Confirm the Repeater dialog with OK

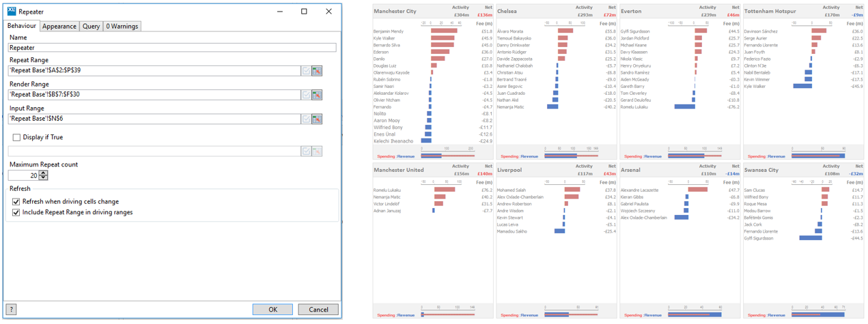coord(272,310)
